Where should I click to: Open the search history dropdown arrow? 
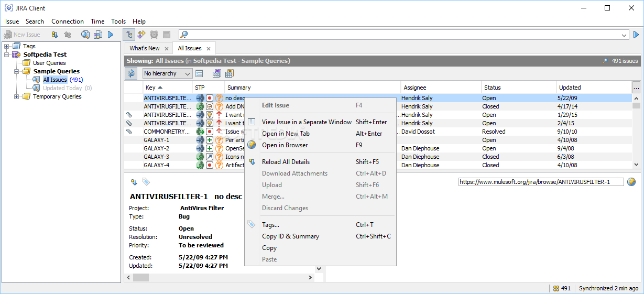[624, 35]
